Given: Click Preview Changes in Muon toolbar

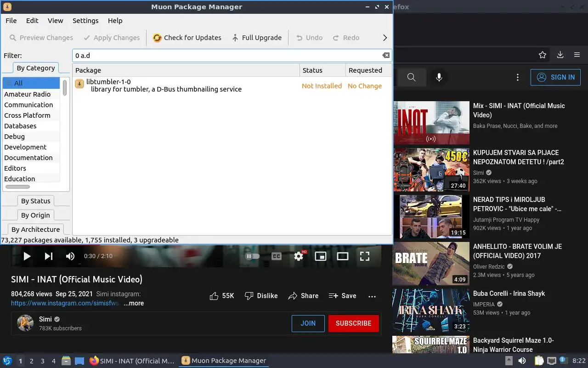Looking at the screenshot, I should point(41,38).
